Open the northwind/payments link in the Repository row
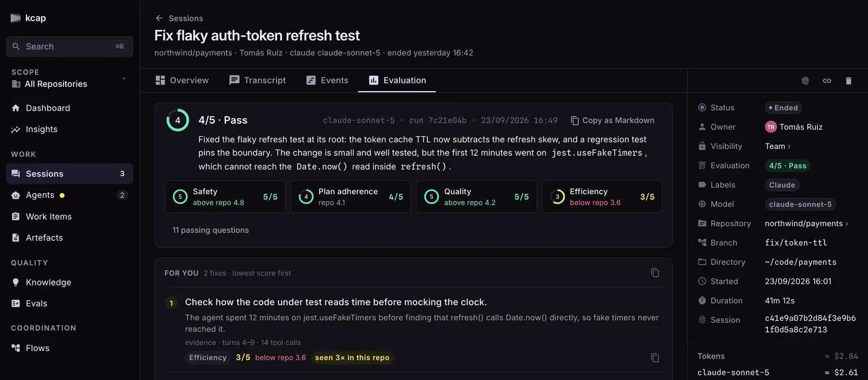Image resolution: width=868 pixels, height=380 pixels. coord(807,223)
